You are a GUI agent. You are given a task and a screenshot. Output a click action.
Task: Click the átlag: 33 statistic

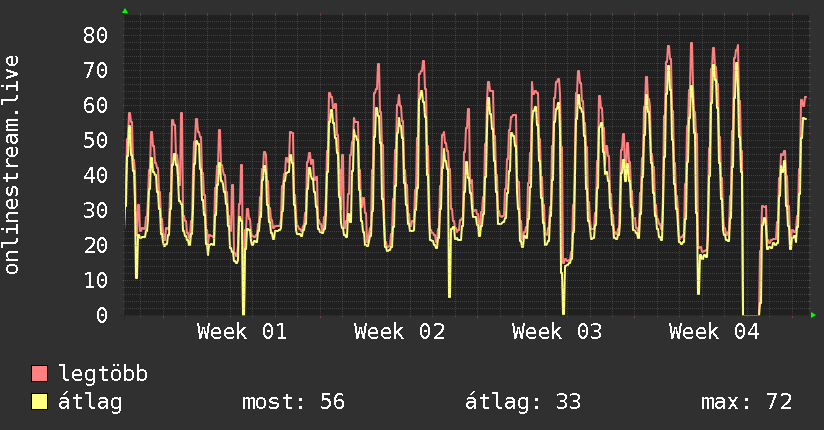523,402
